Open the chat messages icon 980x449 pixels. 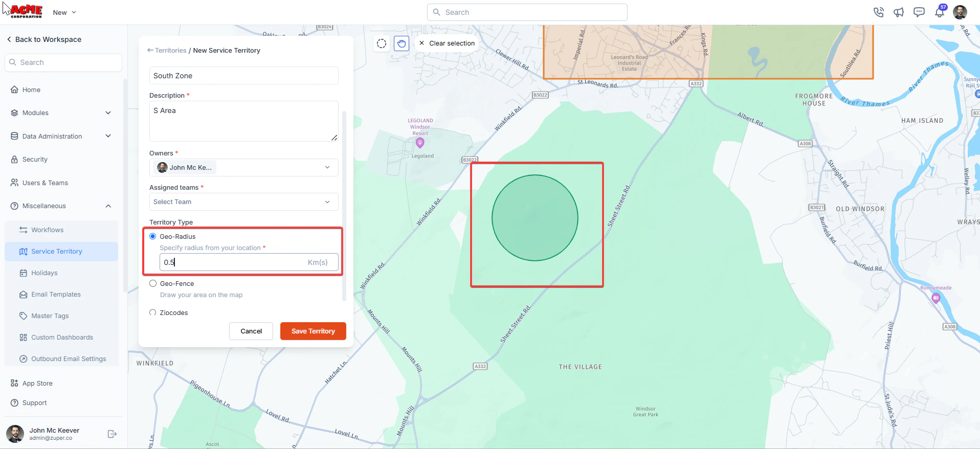(x=919, y=12)
